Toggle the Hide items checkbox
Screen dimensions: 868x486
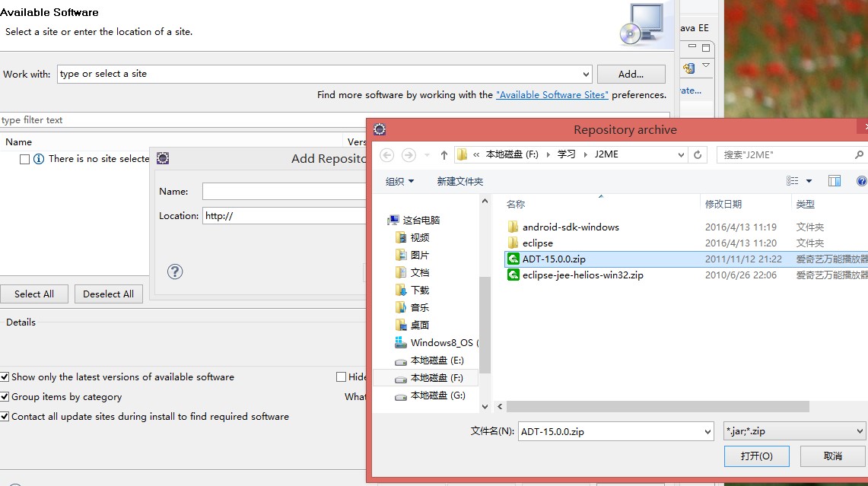(x=342, y=377)
